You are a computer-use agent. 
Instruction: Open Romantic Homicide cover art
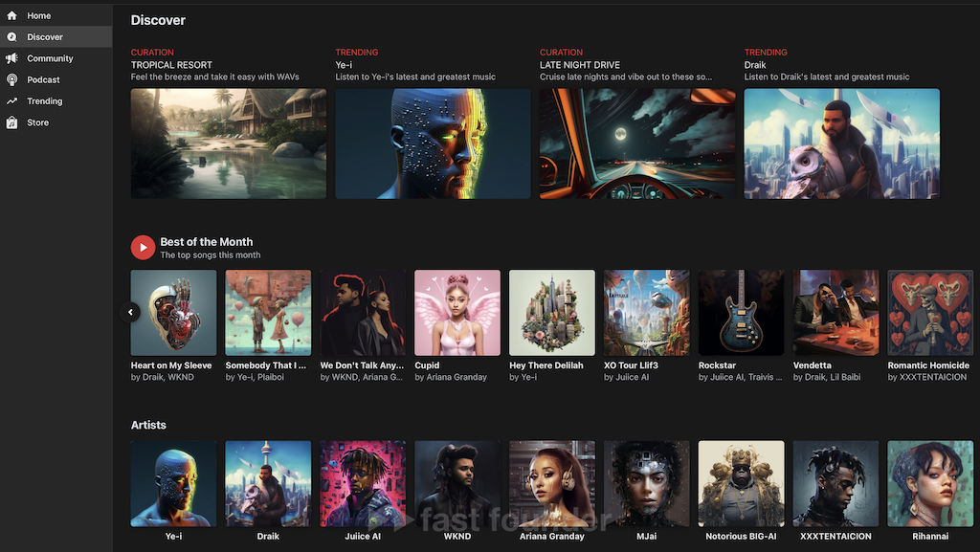pos(930,313)
